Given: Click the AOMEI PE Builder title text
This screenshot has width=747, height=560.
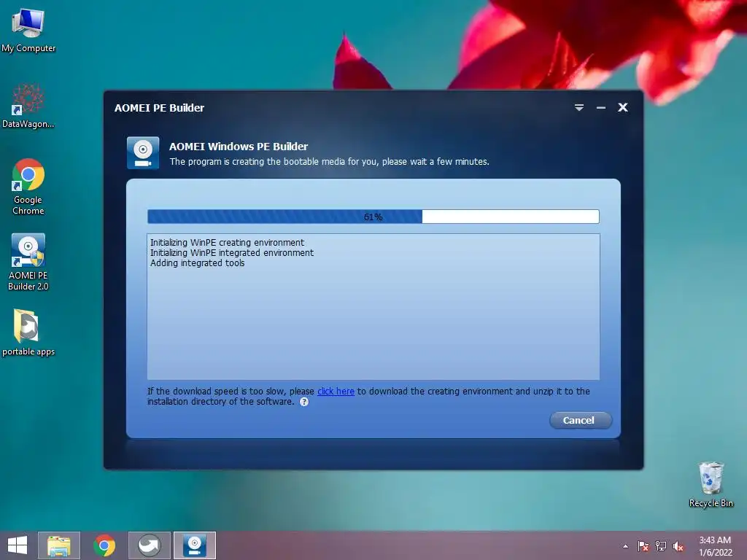Looking at the screenshot, I should point(159,108).
